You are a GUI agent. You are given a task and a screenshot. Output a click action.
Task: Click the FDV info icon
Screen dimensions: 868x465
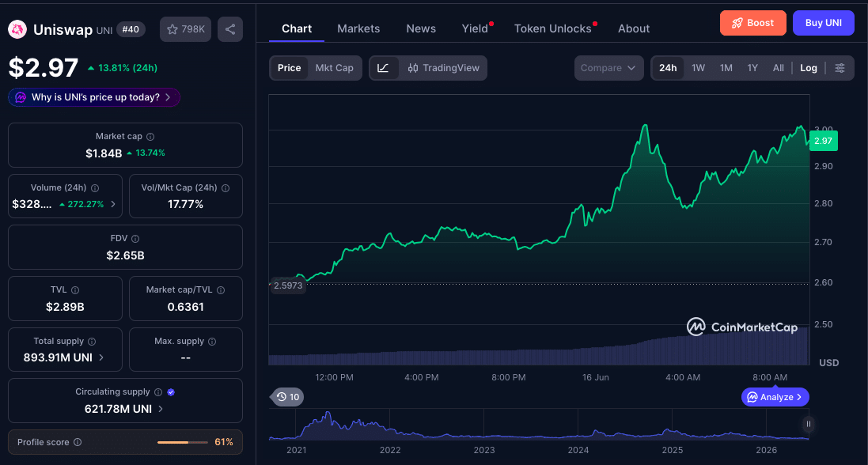[x=135, y=239]
